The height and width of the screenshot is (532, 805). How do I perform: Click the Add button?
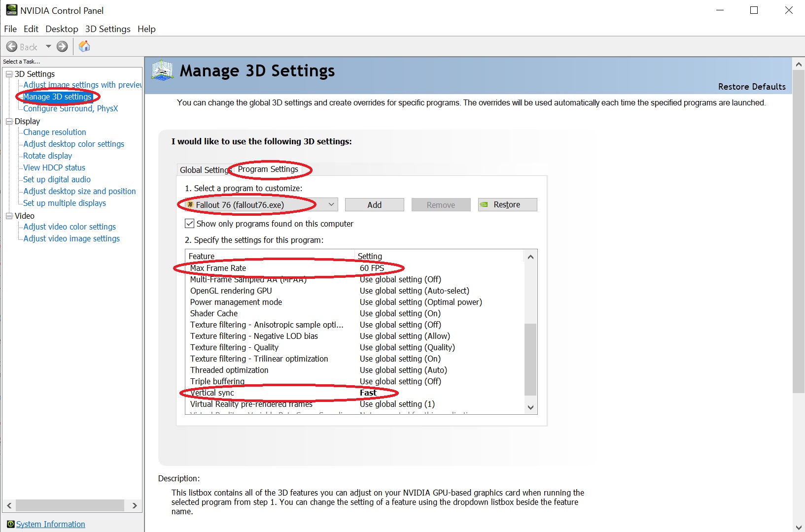tap(375, 205)
